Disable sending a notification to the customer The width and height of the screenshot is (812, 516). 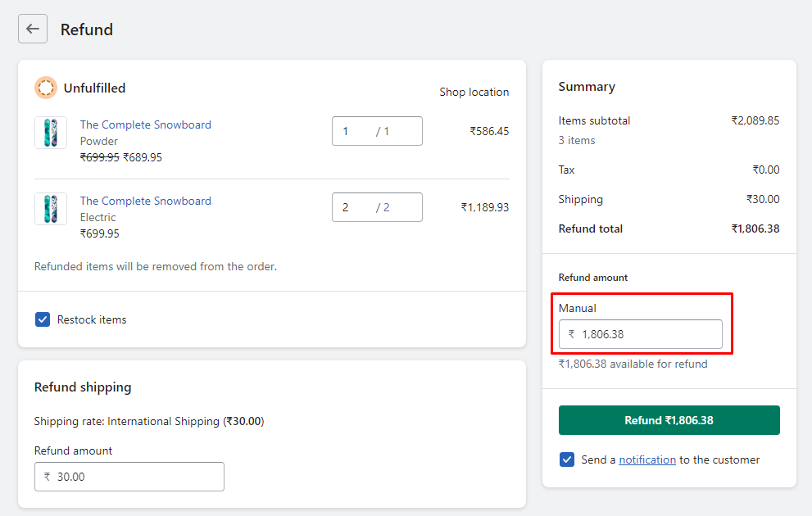pyautogui.click(x=566, y=459)
